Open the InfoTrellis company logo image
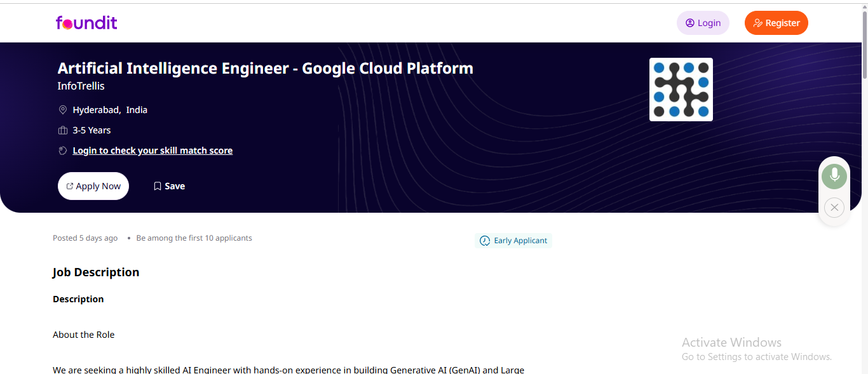The image size is (868, 374). [681, 90]
